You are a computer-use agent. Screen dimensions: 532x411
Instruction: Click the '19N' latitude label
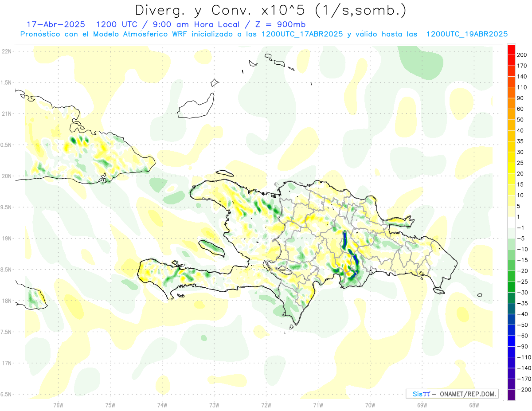6,238
